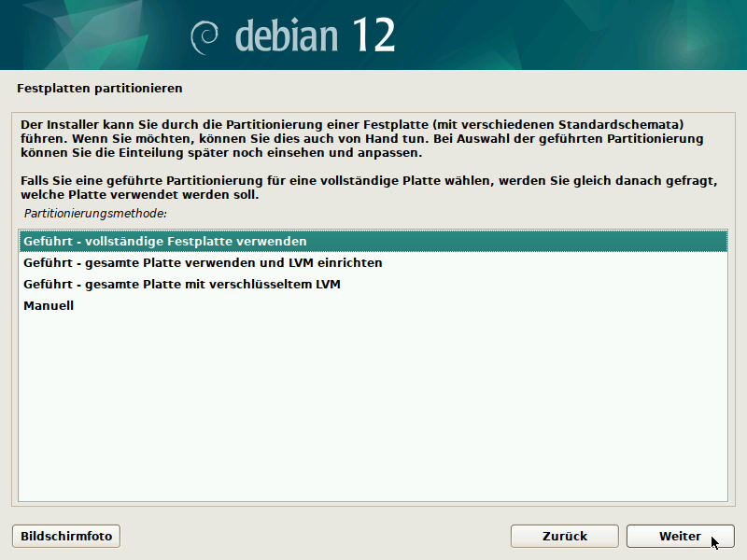The width and height of the screenshot is (747, 560).
Task: Take a screenshot via the 'Bildschirmfoto' button
Action: [x=66, y=536]
